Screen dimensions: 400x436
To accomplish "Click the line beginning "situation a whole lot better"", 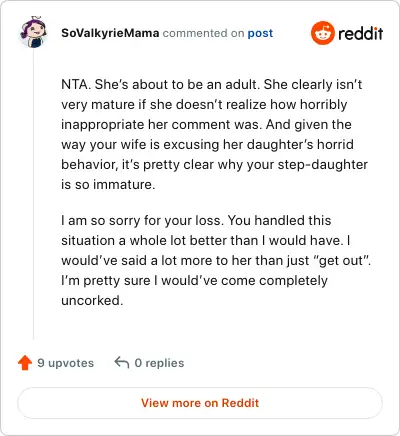I will coord(206,240).
